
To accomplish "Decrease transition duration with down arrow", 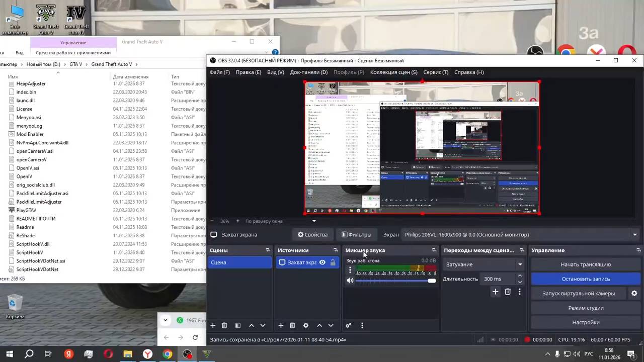I will [520, 282].
